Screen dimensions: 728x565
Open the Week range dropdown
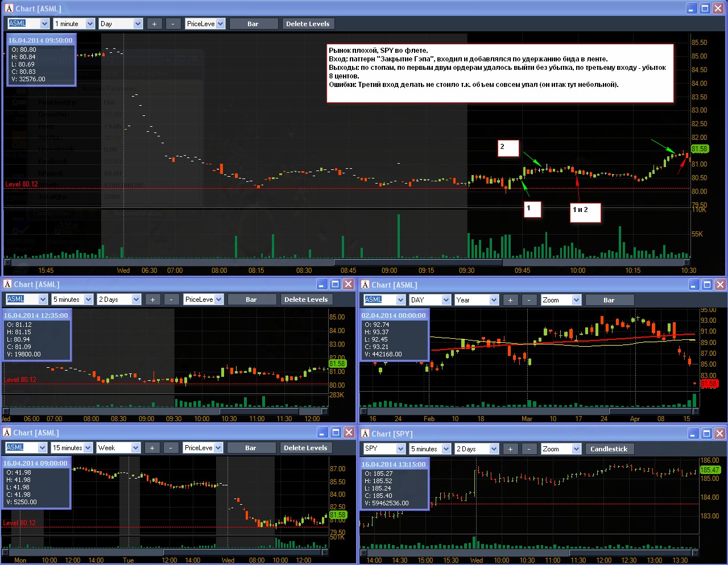click(118, 448)
